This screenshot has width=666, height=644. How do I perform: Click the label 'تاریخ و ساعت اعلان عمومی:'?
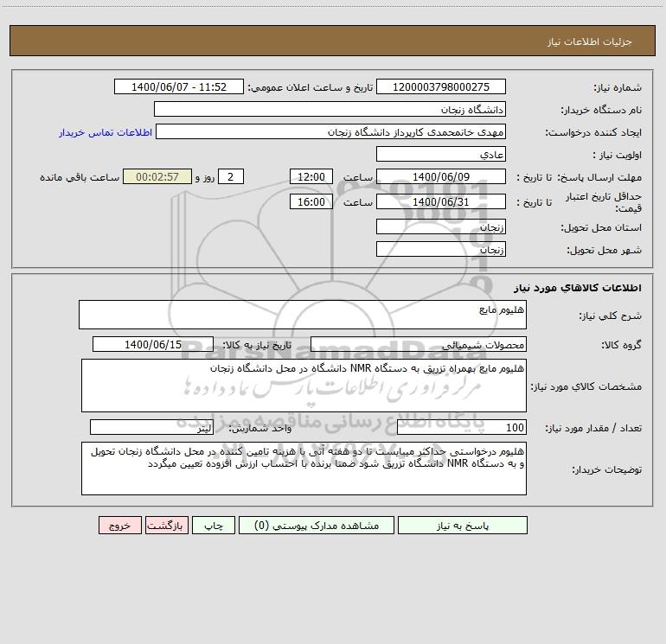[x=310, y=87]
